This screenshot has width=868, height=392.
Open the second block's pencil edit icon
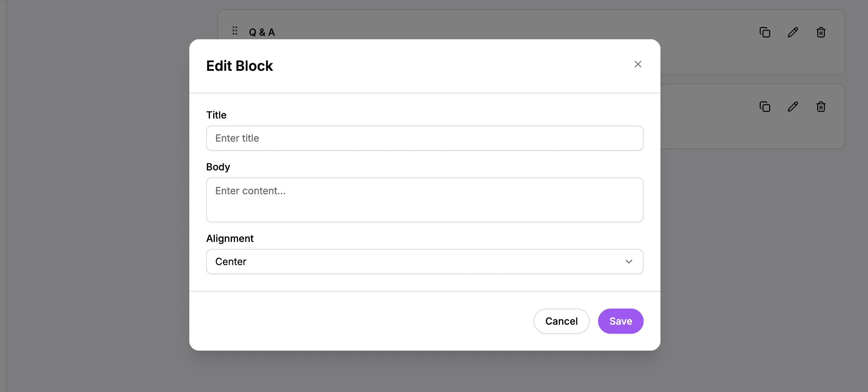(x=793, y=107)
